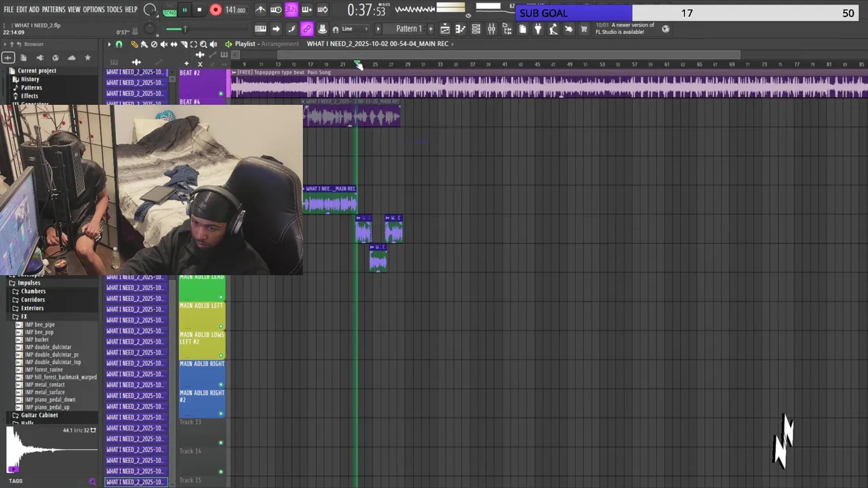
Task: Open the Piano roll icon
Action: pyautogui.click(x=460, y=29)
